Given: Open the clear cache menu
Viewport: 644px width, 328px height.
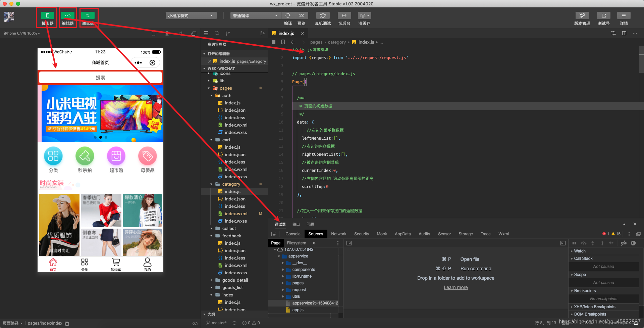Looking at the screenshot, I should coord(364,15).
